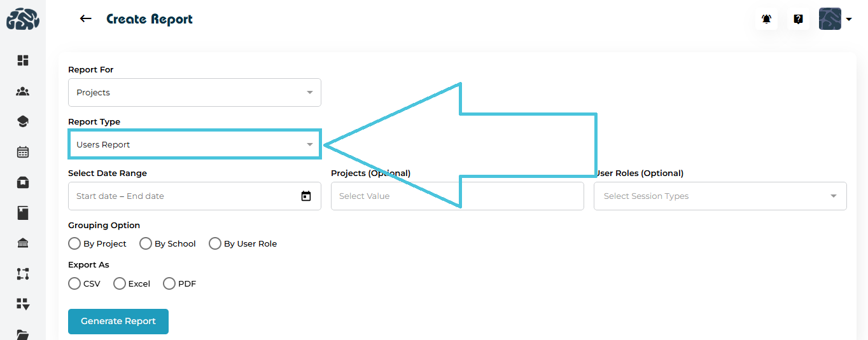
Task: Open the help question mark icon
Action: (798, 19)
